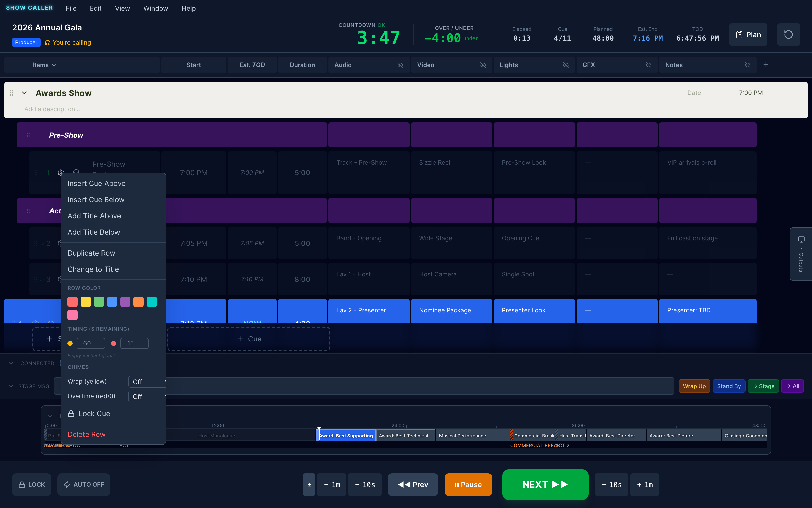The height and width of the screenshot is (508, 812).
Task: Open the File menu
Action: pyautogui.click(x=71, y=8)
